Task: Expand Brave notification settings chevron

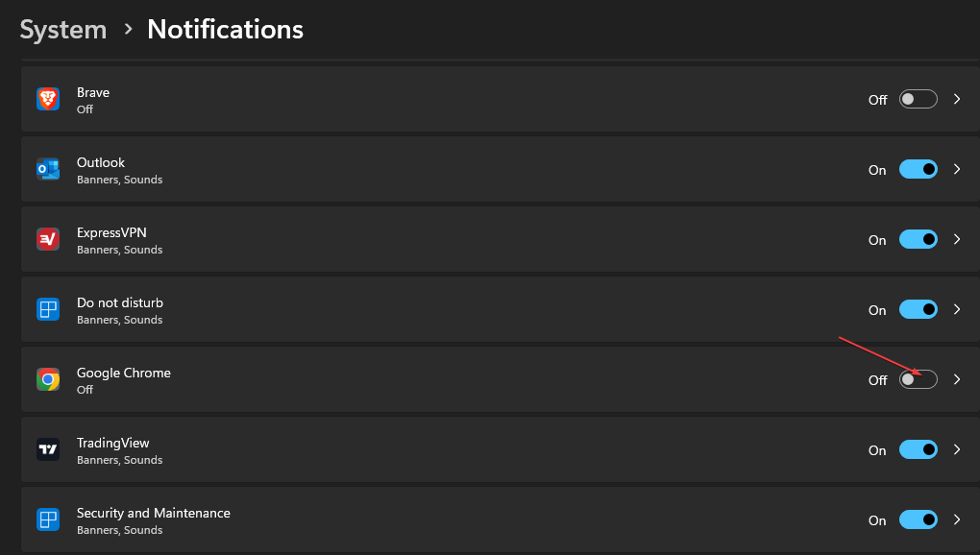Action: point(956,99)
